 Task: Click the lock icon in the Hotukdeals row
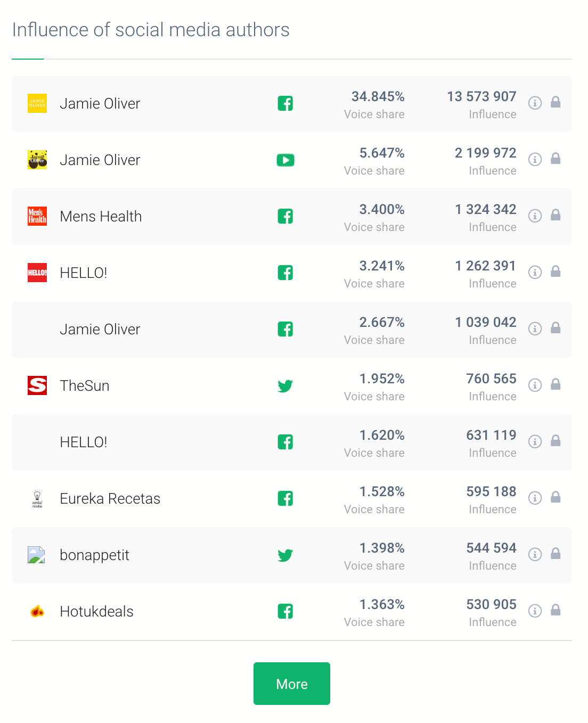556,610
